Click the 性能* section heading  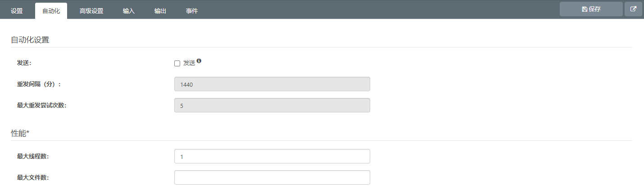pyautogui.click(x=20, y=133)
